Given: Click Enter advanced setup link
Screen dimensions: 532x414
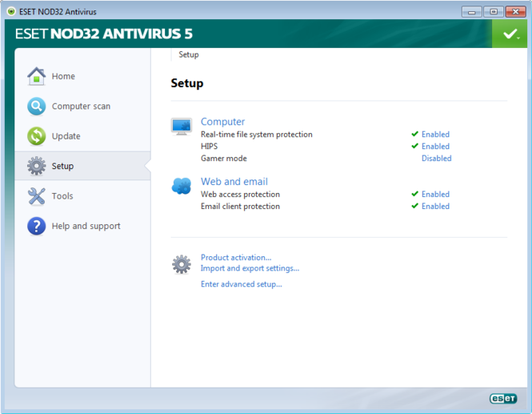Looking at the screenshot, I should click(241, 284).
